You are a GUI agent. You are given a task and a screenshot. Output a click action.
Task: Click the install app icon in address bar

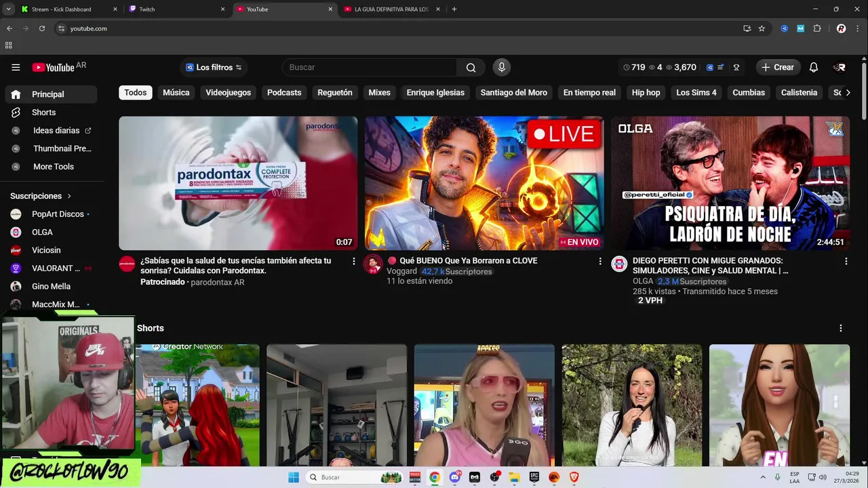[747, 28]
